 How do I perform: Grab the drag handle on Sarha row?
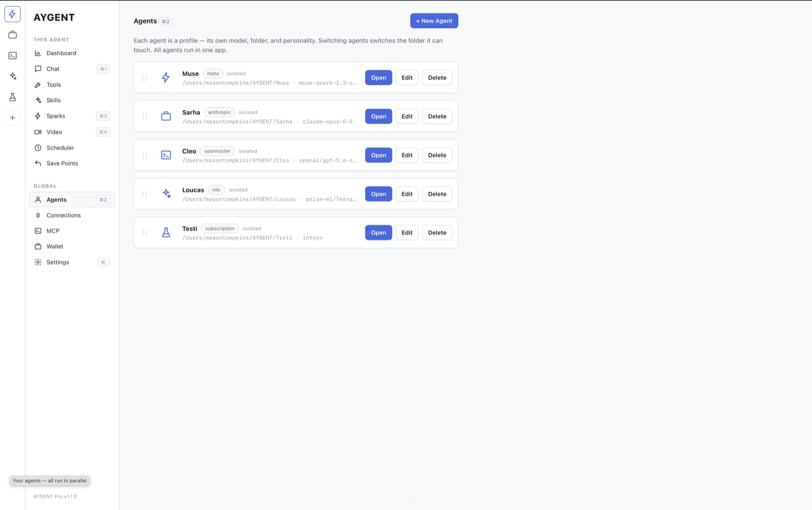click(x=145, y=116)
